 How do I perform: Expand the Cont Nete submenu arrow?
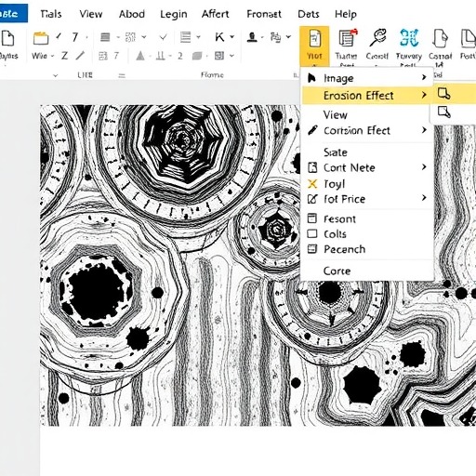(424, 167)
